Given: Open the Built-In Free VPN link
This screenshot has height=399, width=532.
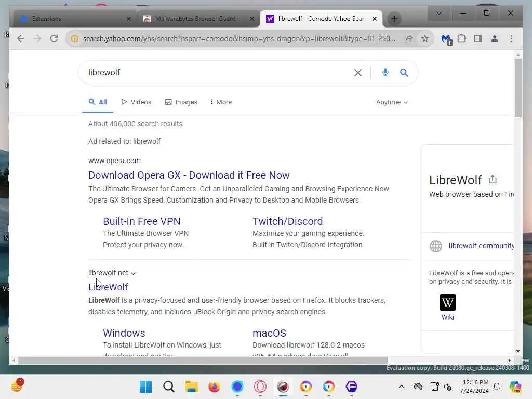Looking at the screenshot, I should click(141, 221).
